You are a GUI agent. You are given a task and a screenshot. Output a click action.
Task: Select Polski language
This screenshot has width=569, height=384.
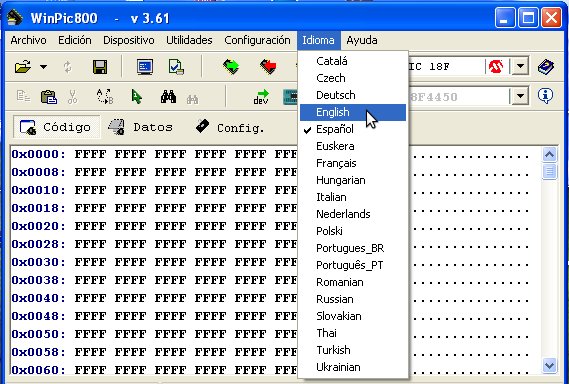click(x=353, y=231)
